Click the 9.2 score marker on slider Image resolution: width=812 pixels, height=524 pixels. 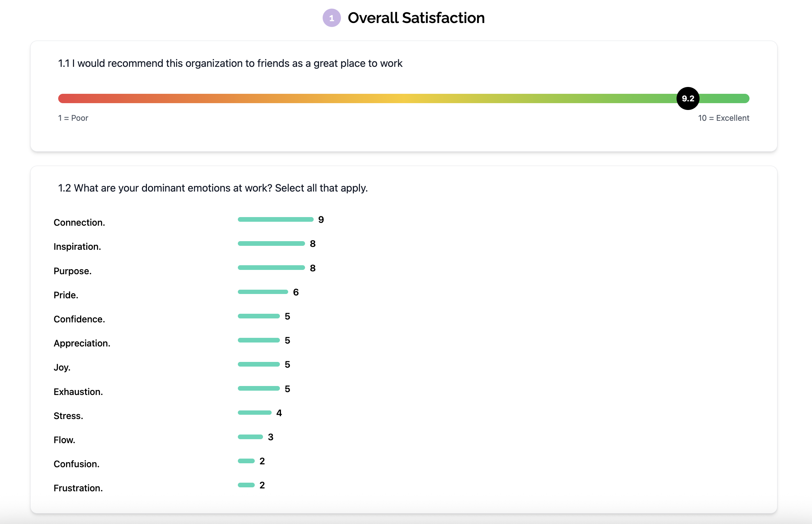(x=688, y=98)
